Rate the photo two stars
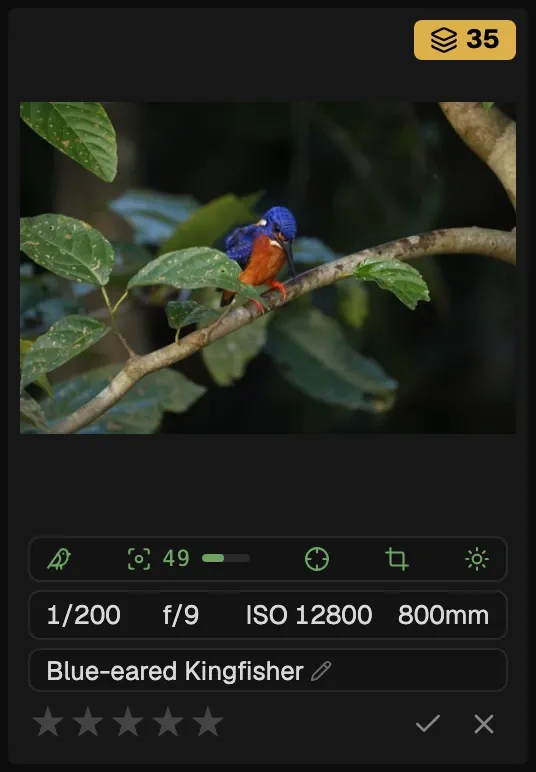The image size is (536, 772). (x=88, y=722)
